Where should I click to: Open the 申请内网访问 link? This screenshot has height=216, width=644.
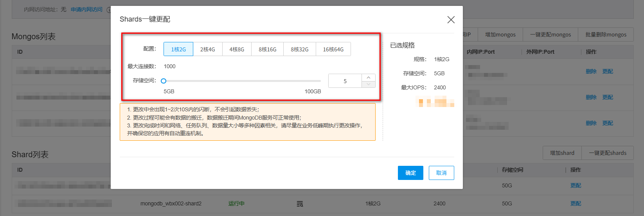86,9
